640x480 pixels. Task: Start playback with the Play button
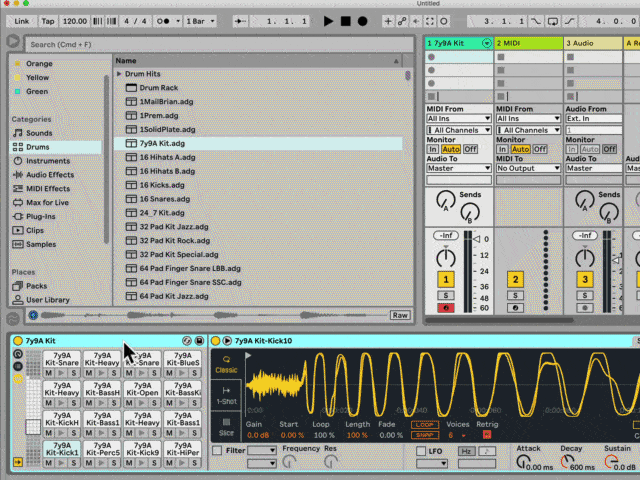click(328, 21)
